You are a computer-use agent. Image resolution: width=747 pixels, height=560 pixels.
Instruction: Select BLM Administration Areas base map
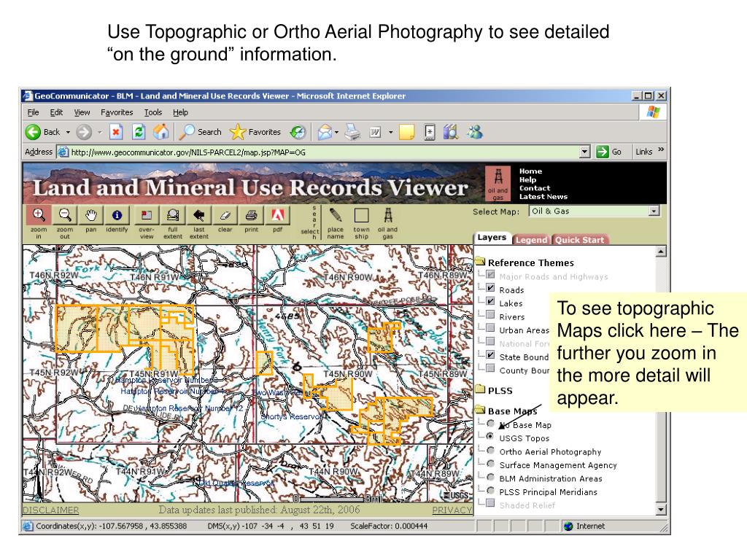(490, 477)
